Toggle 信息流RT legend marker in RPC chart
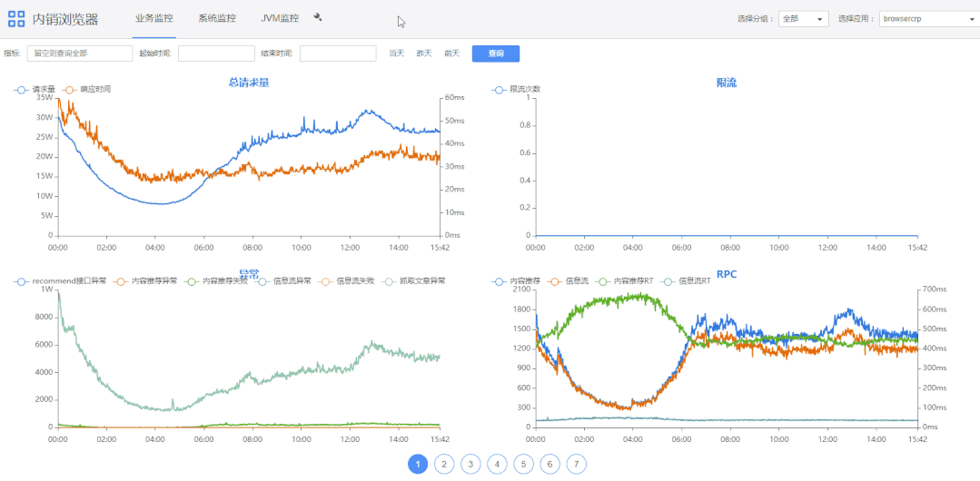 click(x=668, y=281)
